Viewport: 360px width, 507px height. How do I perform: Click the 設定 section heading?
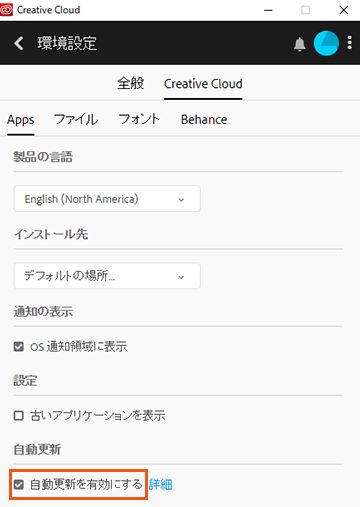pyautogui.click(x=25, y=381)
